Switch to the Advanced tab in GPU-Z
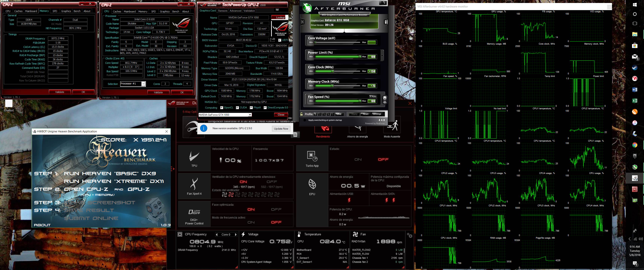Image resolution: width=644 pixels, height=270 pixels. [x=235, y=11]
